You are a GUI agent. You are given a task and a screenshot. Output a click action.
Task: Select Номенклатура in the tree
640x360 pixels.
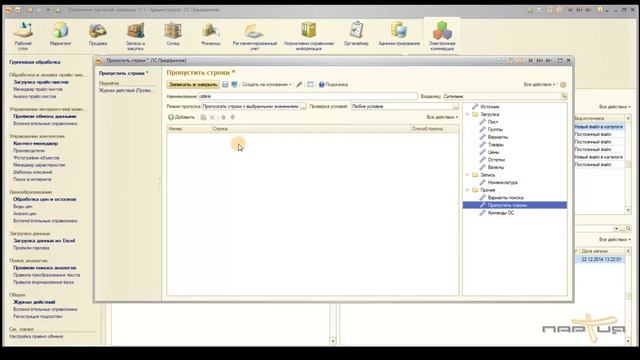pyautogui.click(x=502, y=182)
